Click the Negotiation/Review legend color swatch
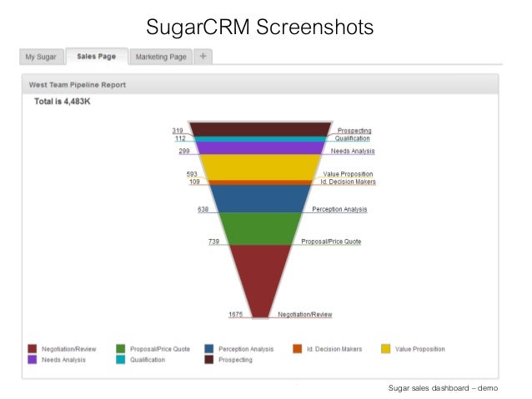 [33, 349]
